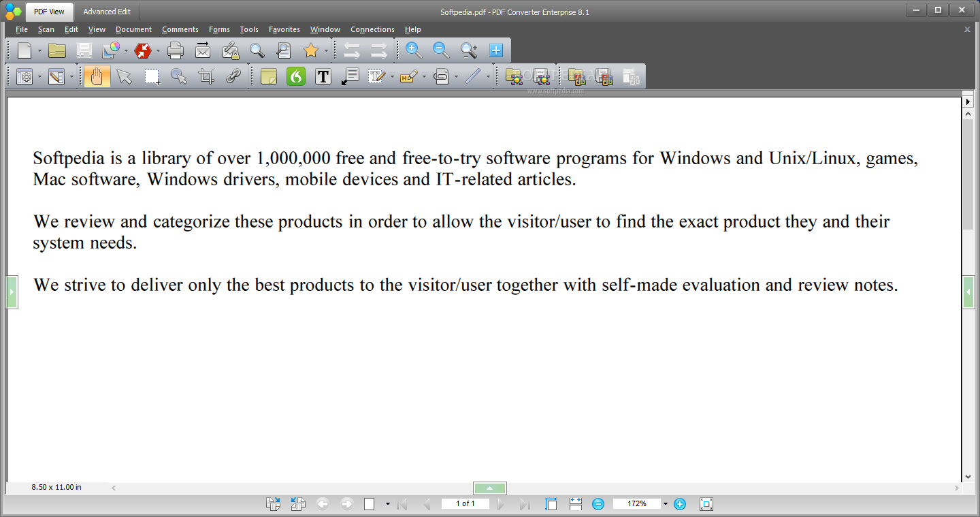Click the blue plus square icon
Image resolution: width=980 pixels, height=517 pixels.
[496, 50]
